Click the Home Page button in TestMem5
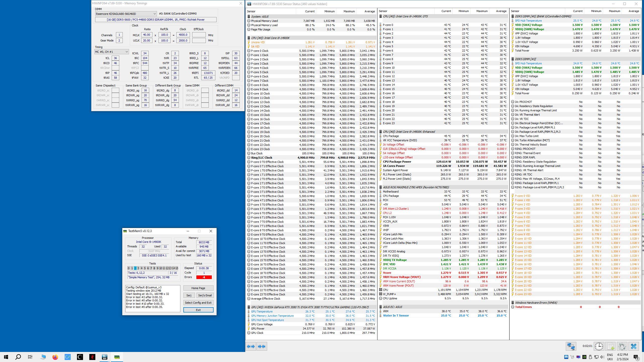 point(198,288)
